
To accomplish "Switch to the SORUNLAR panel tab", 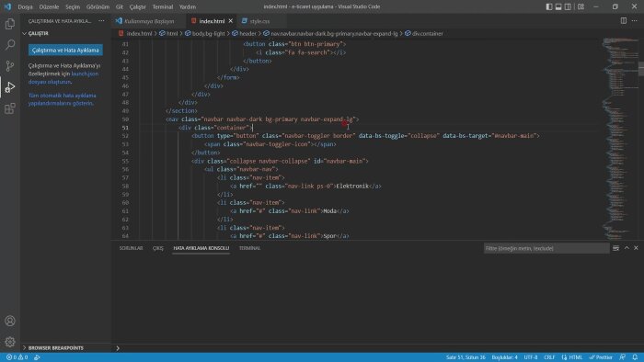I will tap(131, 248).
